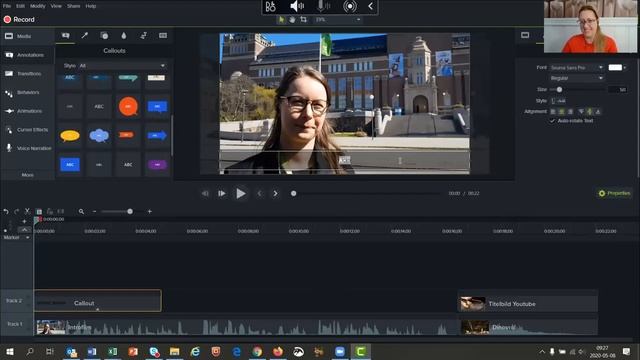Open the Help menu
This screenshot has height=360, width=640.
coord(91,6)
